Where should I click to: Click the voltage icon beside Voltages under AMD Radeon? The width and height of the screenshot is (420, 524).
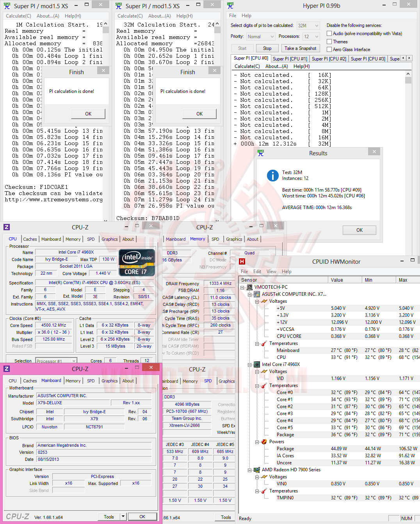pos(264,477)
